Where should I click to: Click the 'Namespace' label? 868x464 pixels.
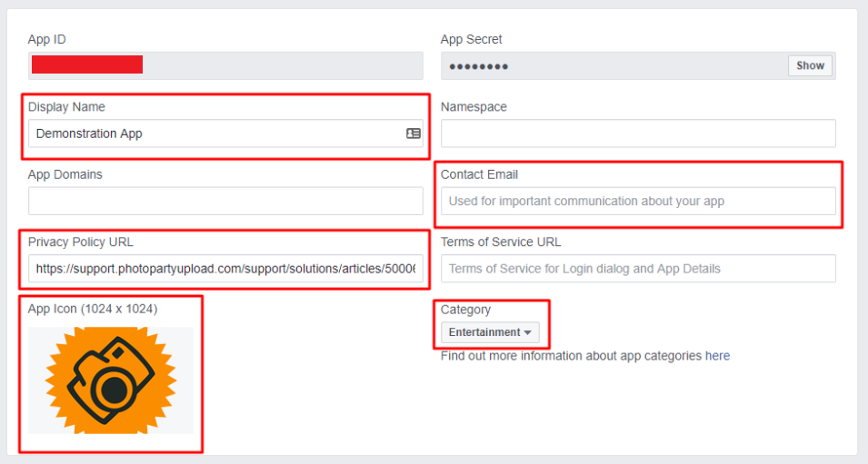click(474, 107)
